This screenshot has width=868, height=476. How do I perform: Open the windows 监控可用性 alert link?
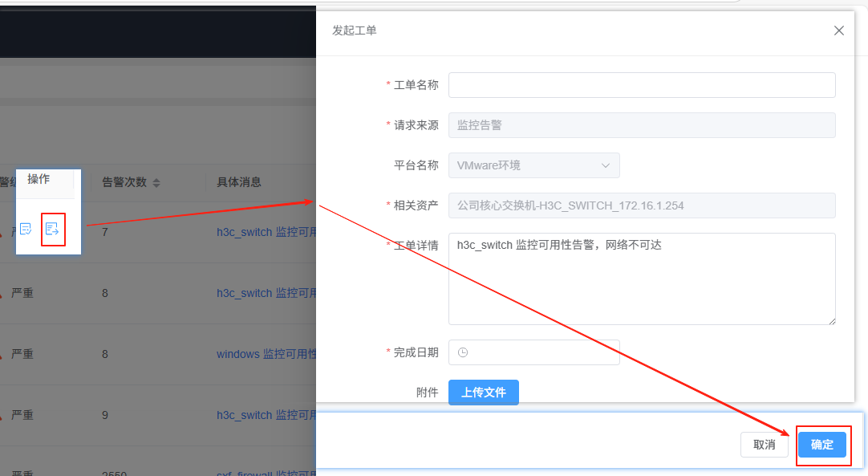pos(266,354)
